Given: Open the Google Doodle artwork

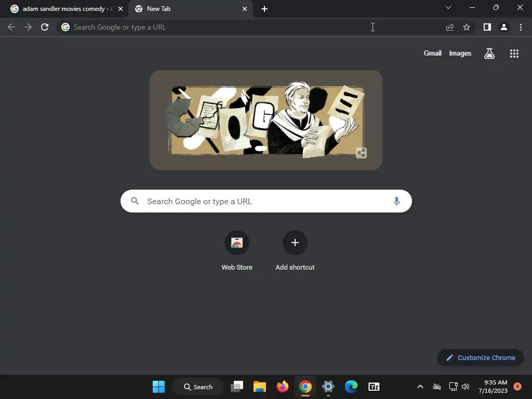Looking at the screenshot, I should (266, 120).
